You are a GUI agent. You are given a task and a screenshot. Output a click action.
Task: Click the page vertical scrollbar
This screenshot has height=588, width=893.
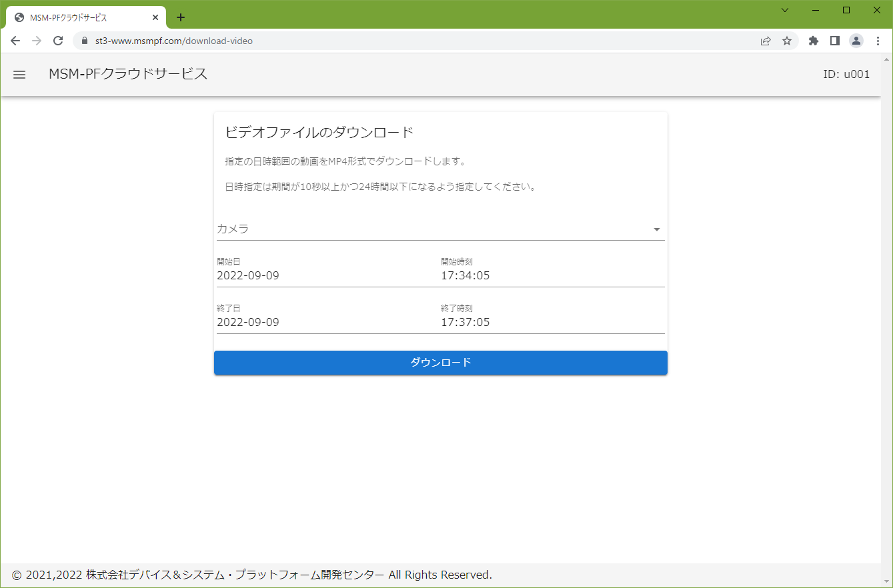click(x=886, y=320)
